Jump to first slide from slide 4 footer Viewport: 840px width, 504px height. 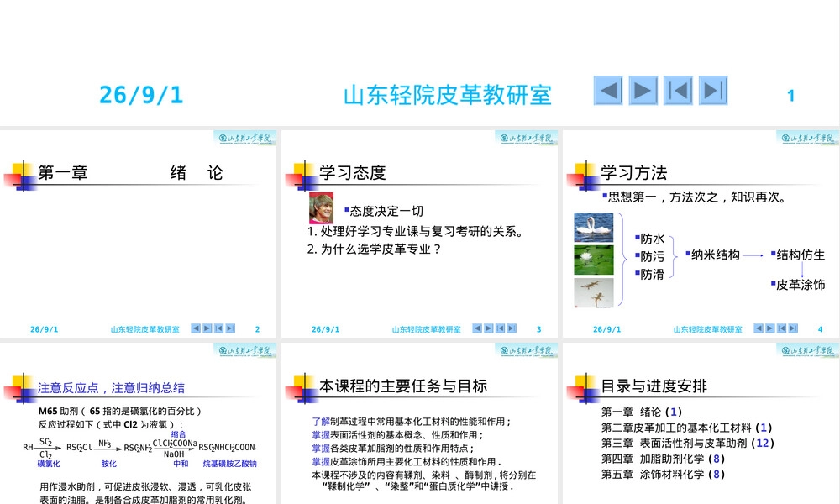click(x=781, y=328)
